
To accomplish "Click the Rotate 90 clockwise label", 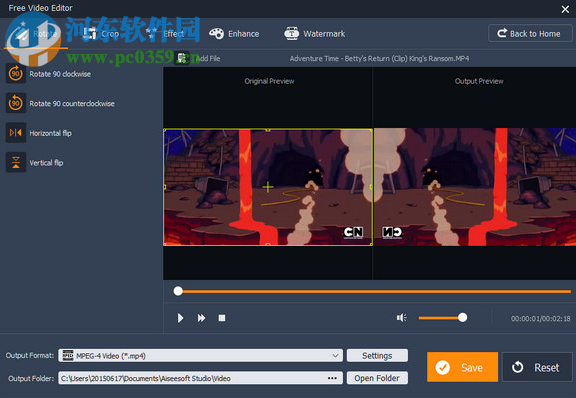I will (60, 74).
